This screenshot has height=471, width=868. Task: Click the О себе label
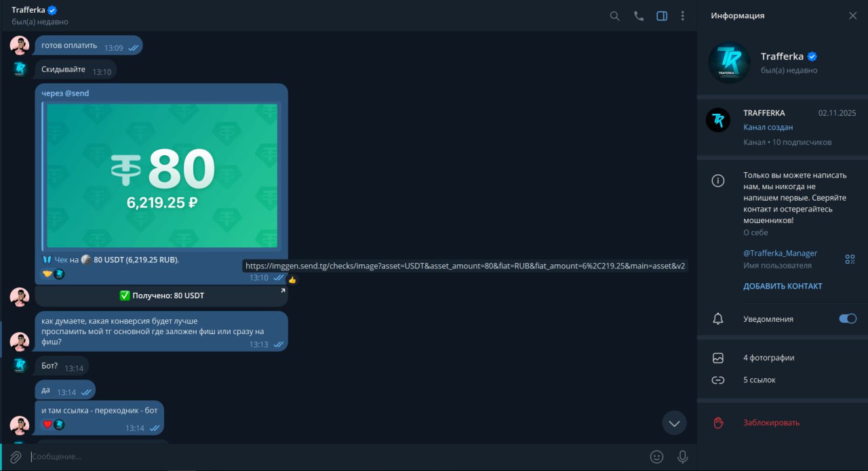tap(755, 232)
